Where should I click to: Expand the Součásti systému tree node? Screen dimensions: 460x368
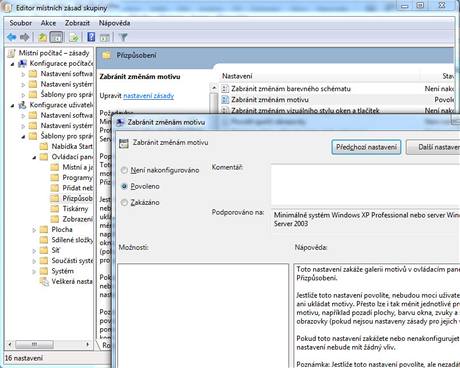coord(34,261)
